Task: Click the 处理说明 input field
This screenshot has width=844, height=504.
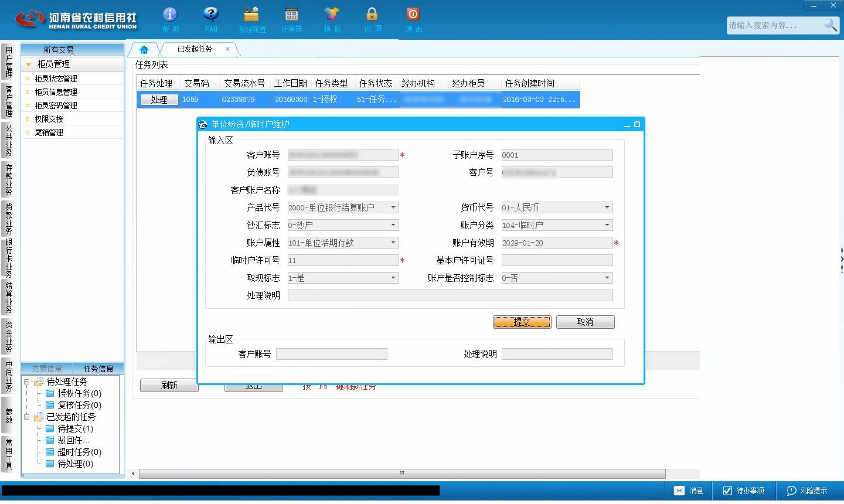Action: coord(450,295)
